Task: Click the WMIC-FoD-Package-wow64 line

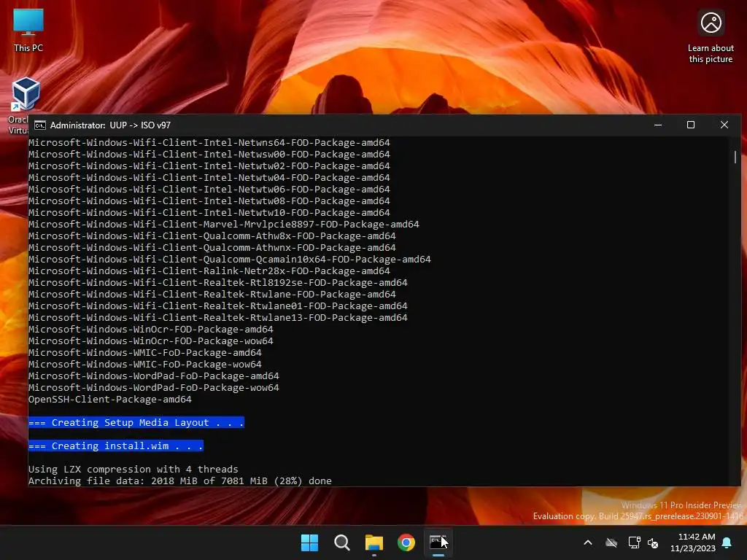Action: click(145, 365)
